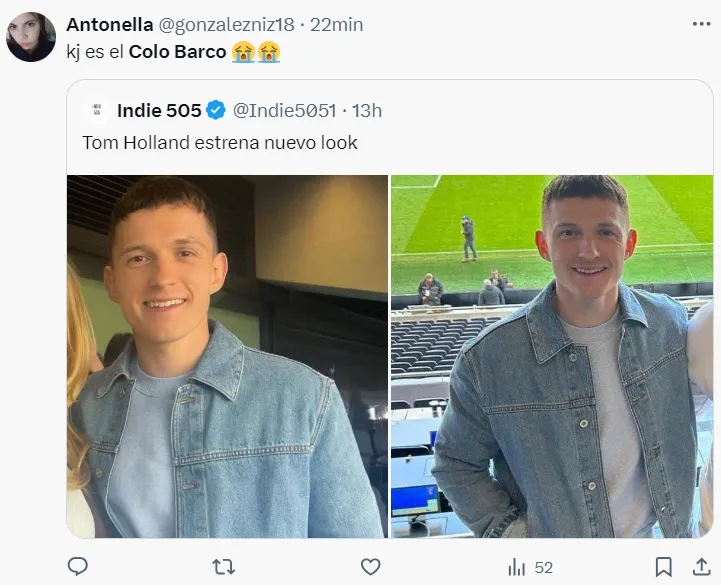Open the Indie 505 profile name
721x585 pixels.
pos(159,110)
